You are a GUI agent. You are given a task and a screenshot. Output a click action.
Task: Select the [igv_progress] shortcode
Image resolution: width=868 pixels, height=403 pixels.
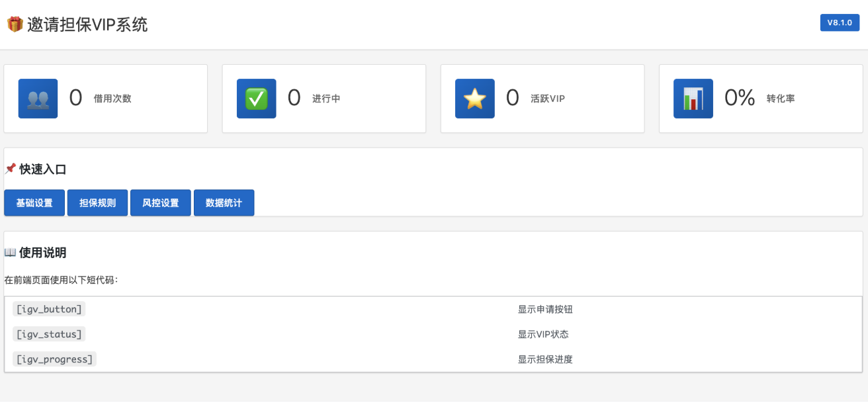pyautogui.click(x=54, y=359)
